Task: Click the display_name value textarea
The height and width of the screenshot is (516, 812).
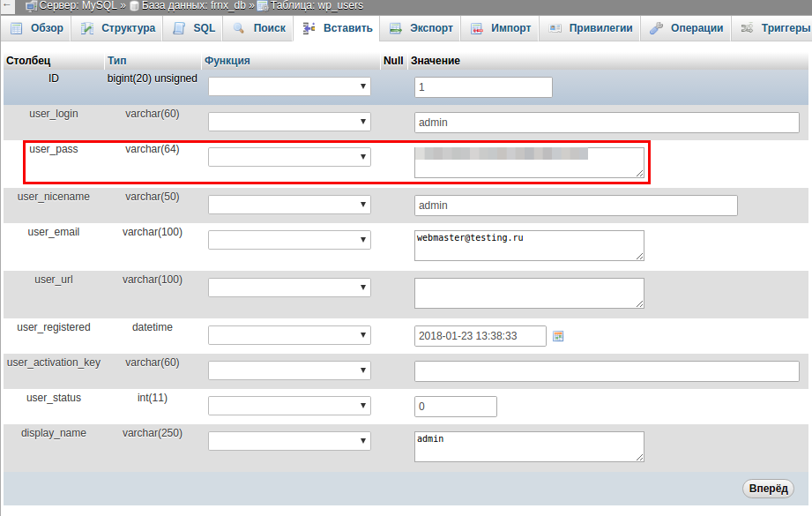Action: [529, 446]
